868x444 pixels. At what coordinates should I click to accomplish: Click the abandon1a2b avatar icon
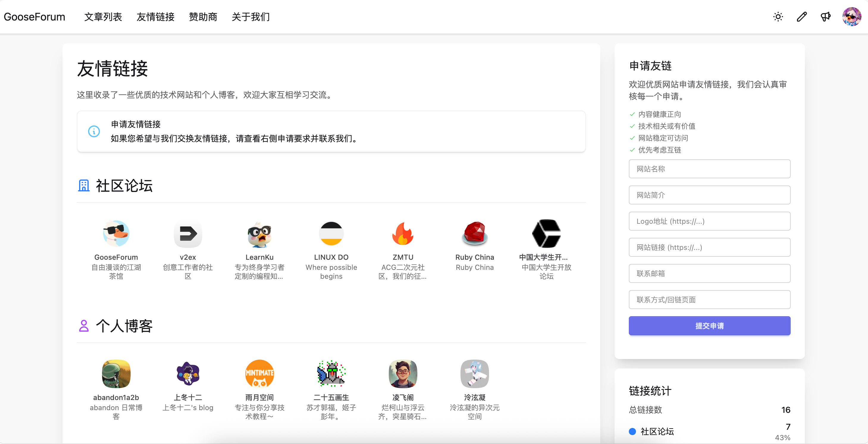(x=116, y=374)
